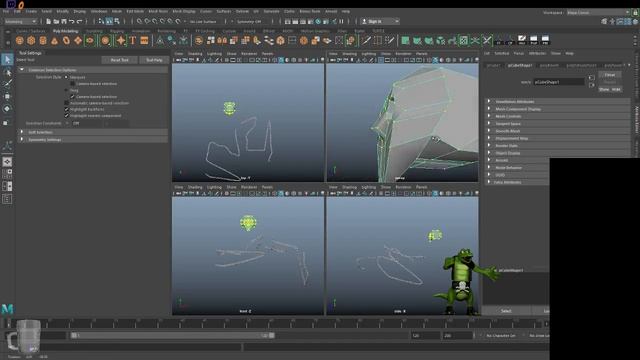Switch to the Curves / Surfaces shelf tab
Image resolution: width=640 pixels, height=360 pixels.
tap(31, 31)
